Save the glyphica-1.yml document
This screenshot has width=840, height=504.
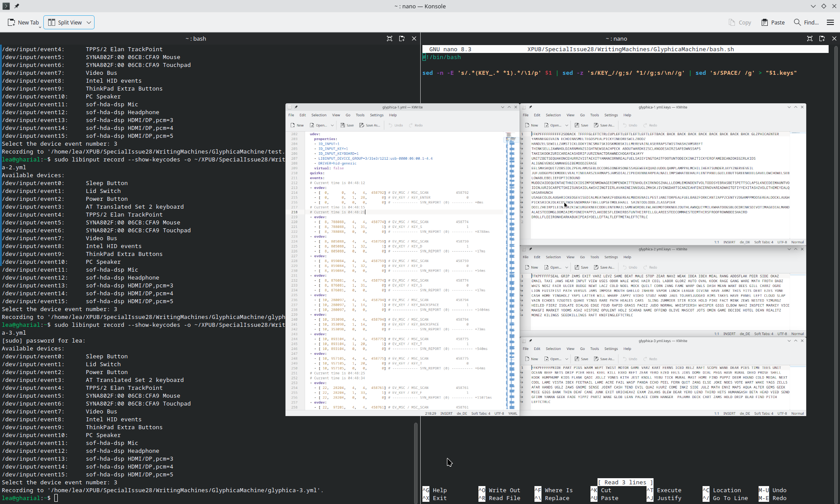[347, 125]
